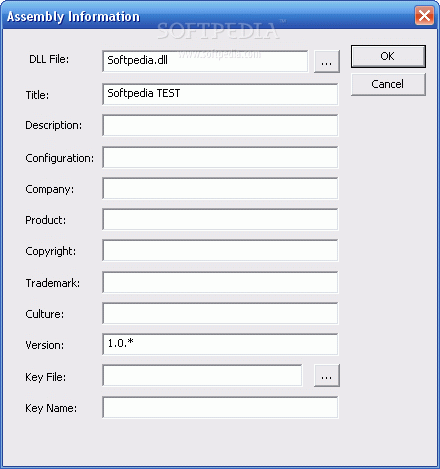Click the "Key Name:" label
This screenshot has height=469, width=440.
[51, 408]
